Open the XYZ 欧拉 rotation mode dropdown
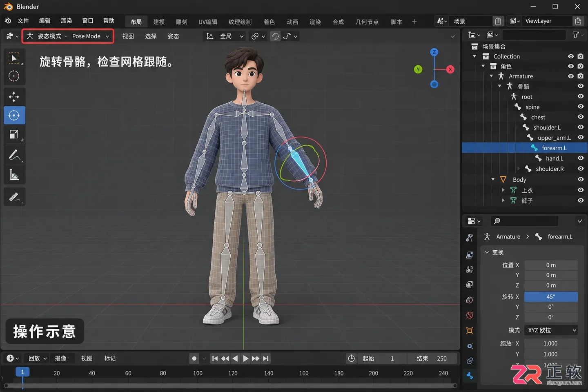Image resolution: width=588 pixels, height=392 pixels. point(551,330)
